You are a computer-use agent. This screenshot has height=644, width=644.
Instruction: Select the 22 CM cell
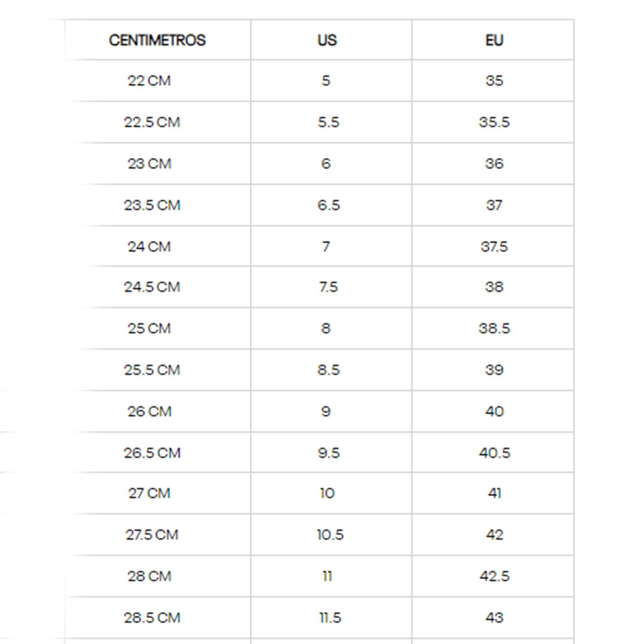[x=158, y=81]
